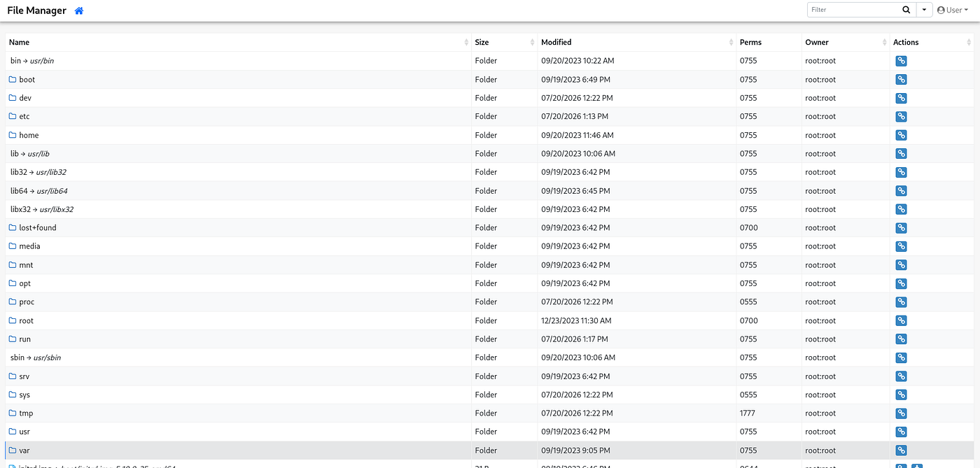Click the direct link icon for sbin row

point(901,357)
